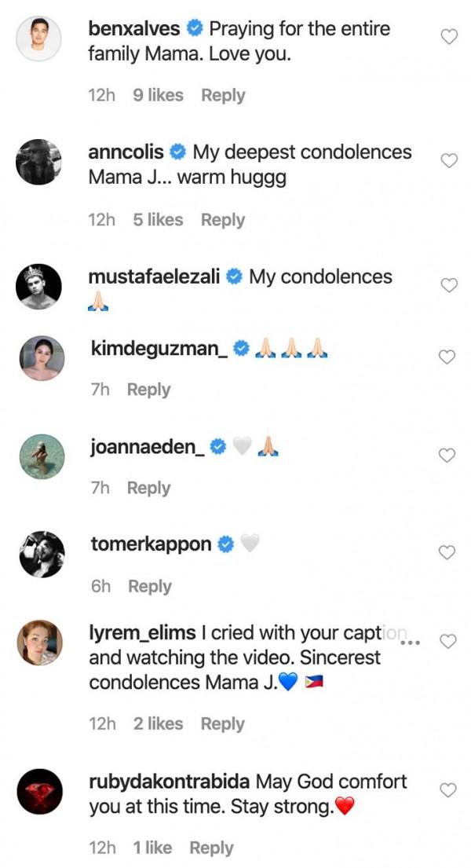Tap the heart next to anncolis' comment
Image resolution: width=471 pixels, height=868 pixels.
[x=448, y=160]
